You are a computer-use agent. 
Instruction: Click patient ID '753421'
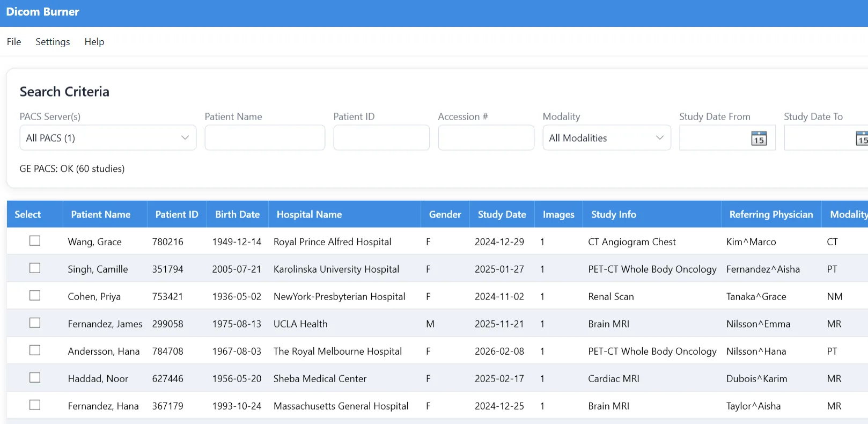[x=168, y=297]
